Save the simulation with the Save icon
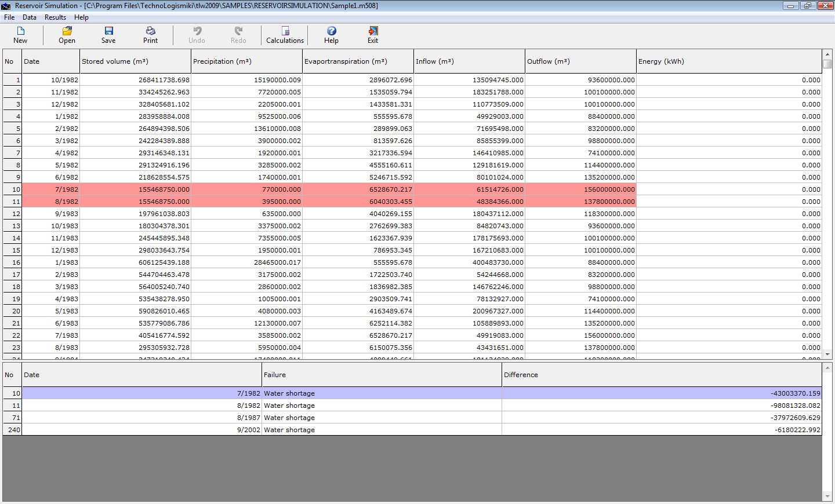This screenshot has width=835, height=504. (x=108, y=35)
